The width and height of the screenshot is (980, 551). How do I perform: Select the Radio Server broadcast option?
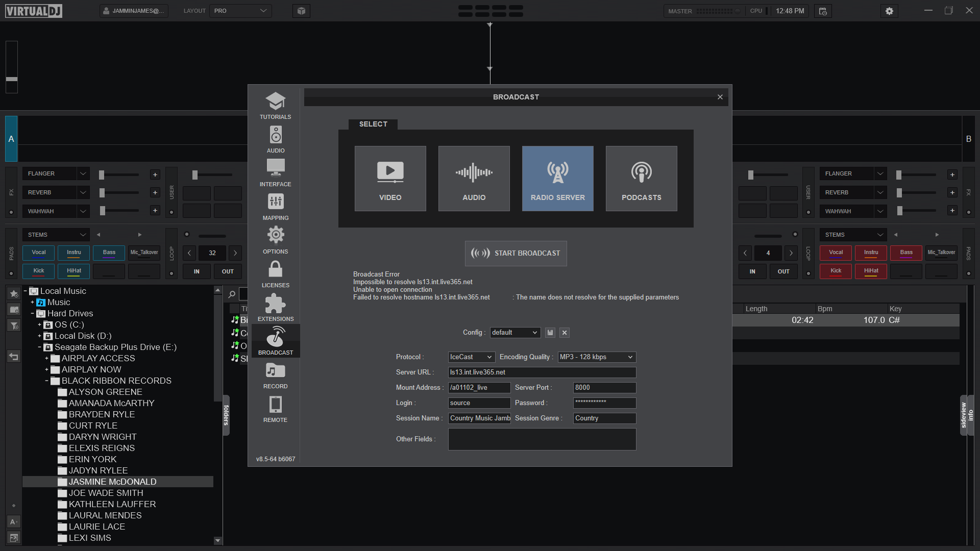point(557,179)
